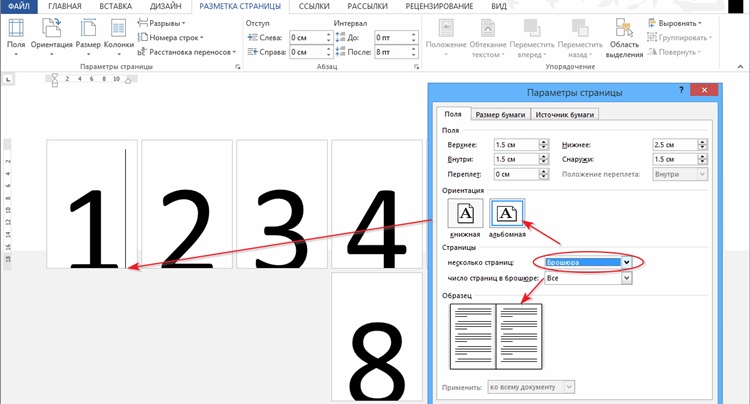Expand the Номера строк line numbers dropdown
Image resolution: width=750 pixels, height=404 pixels.
tap(171, 37)
